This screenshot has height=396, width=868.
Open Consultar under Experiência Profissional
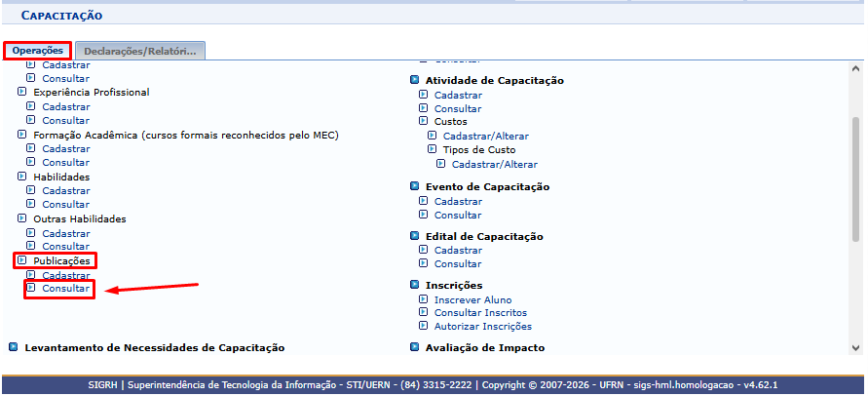coord(66,120)
